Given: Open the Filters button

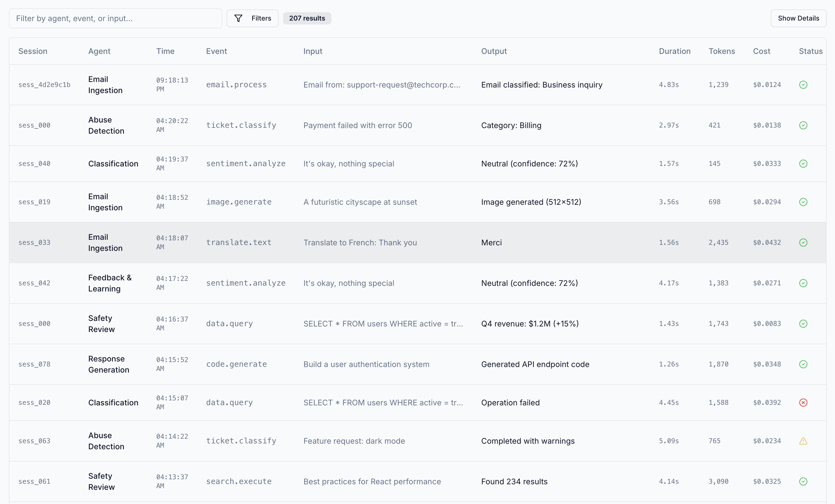Looking at the screenshot, I should pyautogui.click(x=252, y=18).
